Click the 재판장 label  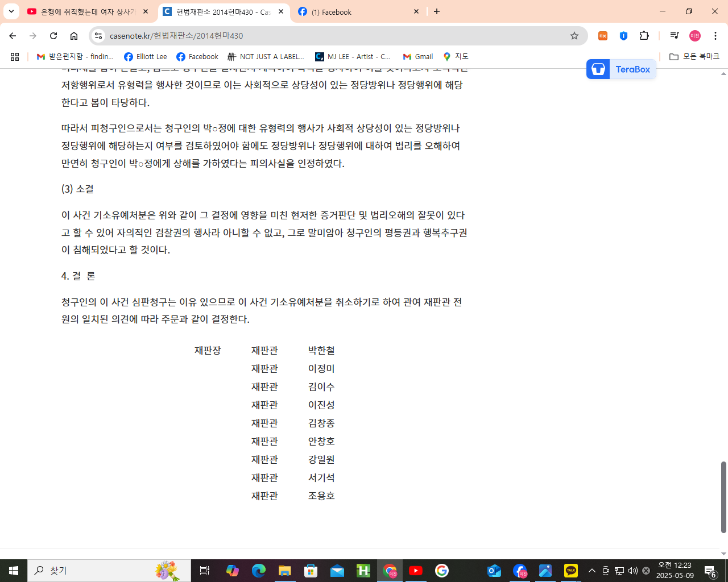click(208, 351)
